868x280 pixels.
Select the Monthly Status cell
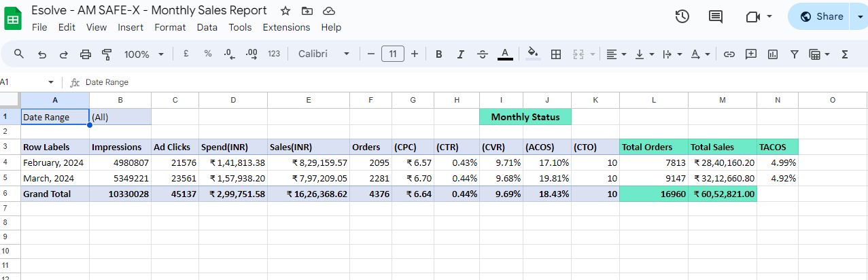[525, 117]
